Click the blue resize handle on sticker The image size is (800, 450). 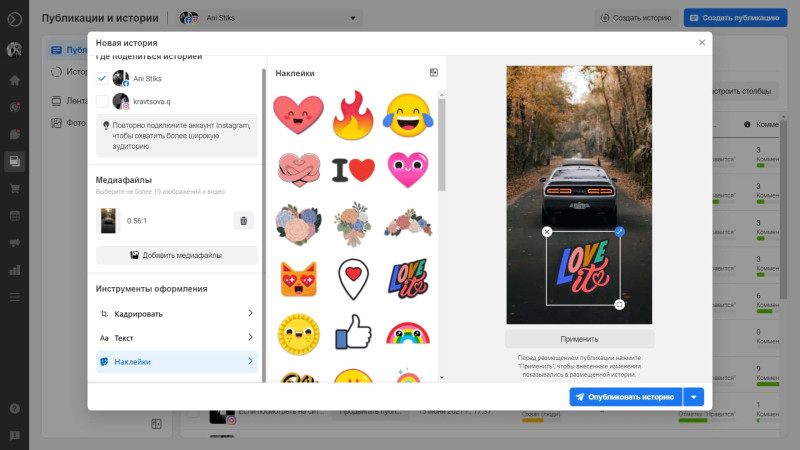click(619, 232)
